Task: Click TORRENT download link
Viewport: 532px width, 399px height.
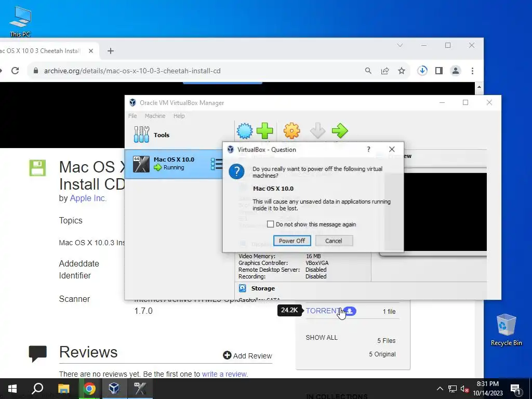Action: (x=322, y=311)
